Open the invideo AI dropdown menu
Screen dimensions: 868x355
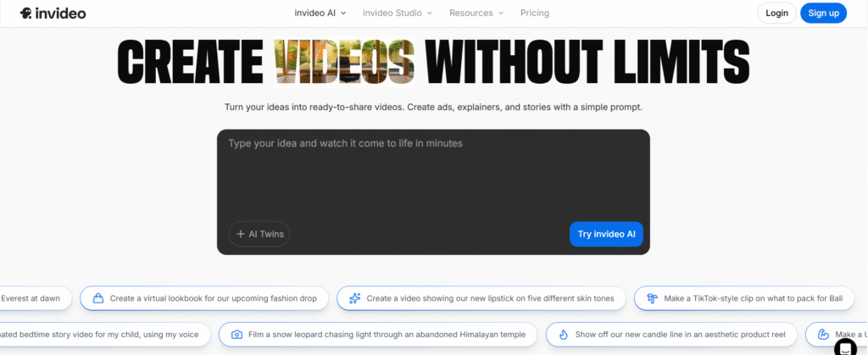320,13
